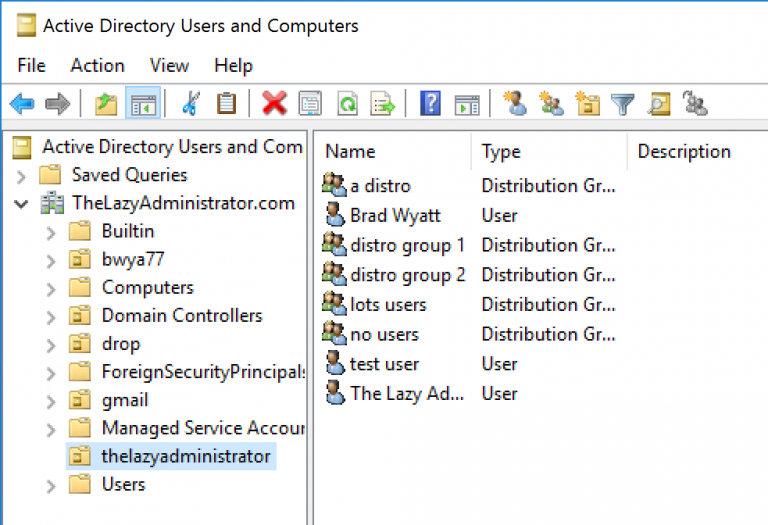Click Add to group toolbar icon
This screenshot has height=525, width=768.
[x=695, y=104]
